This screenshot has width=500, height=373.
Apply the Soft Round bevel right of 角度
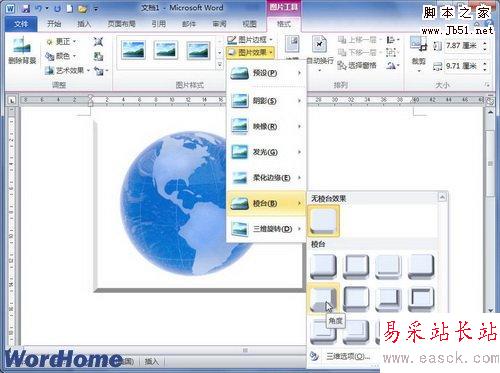point(356,298)
